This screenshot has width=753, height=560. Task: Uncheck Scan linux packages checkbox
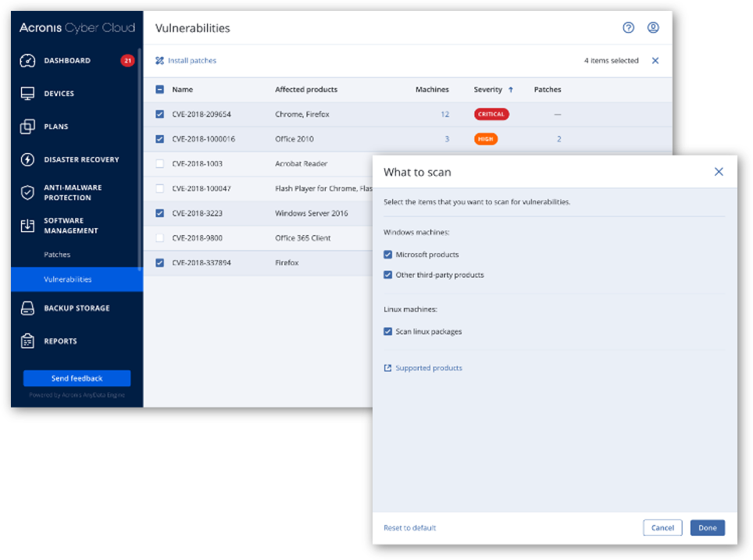coord(387,331)
